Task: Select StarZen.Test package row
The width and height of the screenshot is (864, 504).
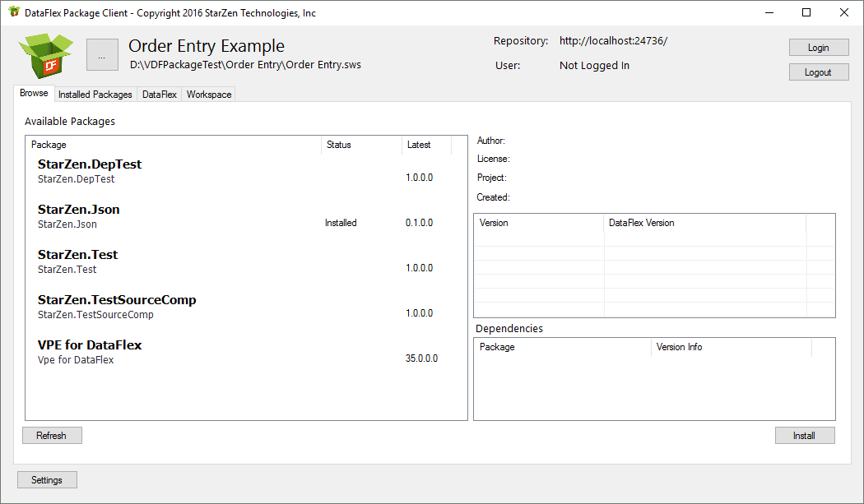Action: (x=246, y=261)
